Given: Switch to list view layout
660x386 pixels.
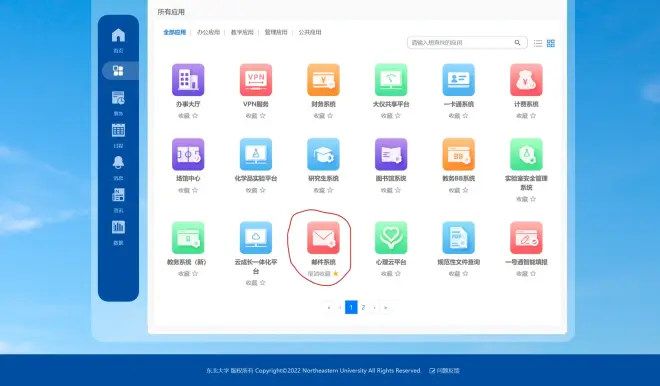Looking at the screenshot, I should 538,43.
